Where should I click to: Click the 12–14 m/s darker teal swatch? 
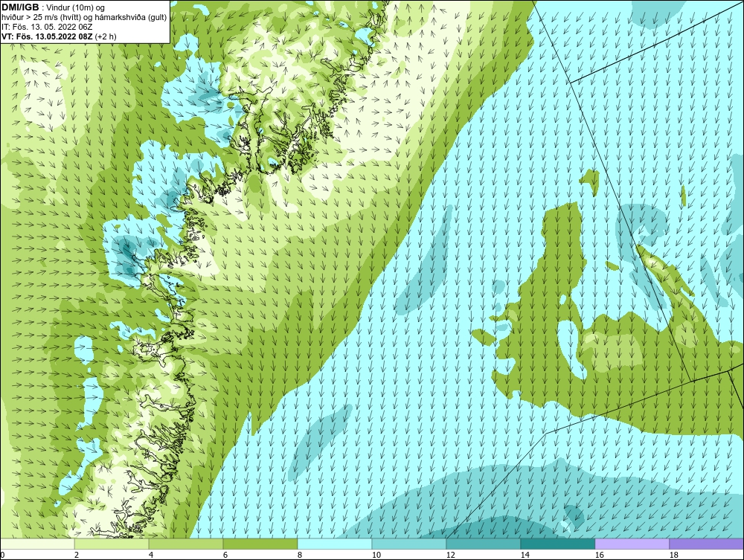(484, 544)
